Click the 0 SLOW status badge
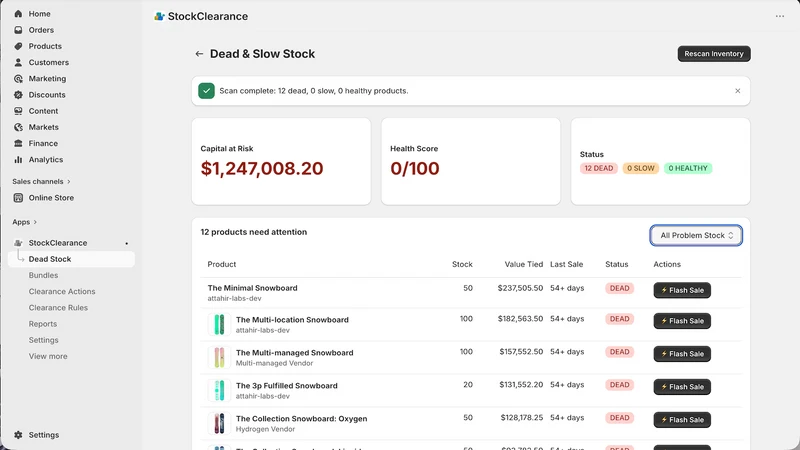 click(x=640, y=168)
